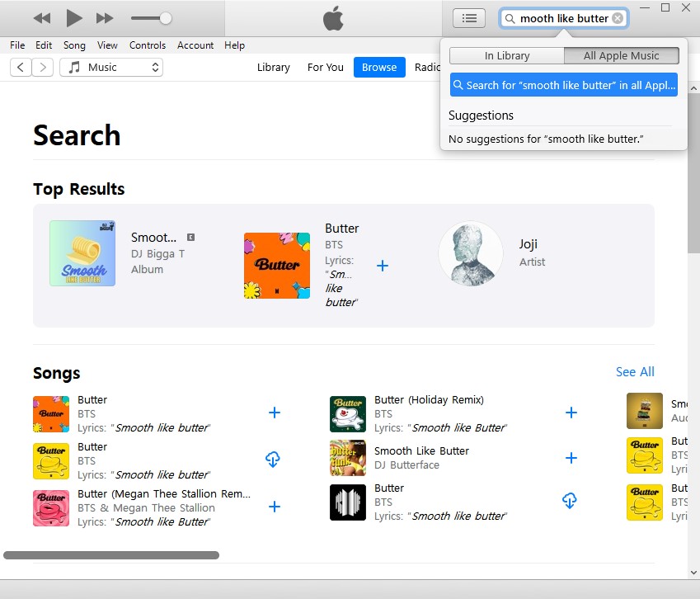Open the Controls menu
The image size is (700, 599).
[x=148, y=45]
